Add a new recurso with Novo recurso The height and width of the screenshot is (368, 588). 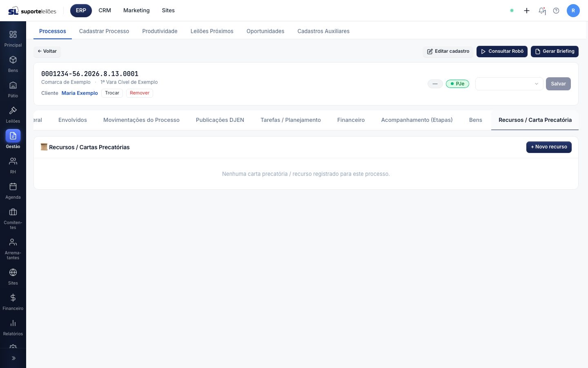click(x=549, y=147)
